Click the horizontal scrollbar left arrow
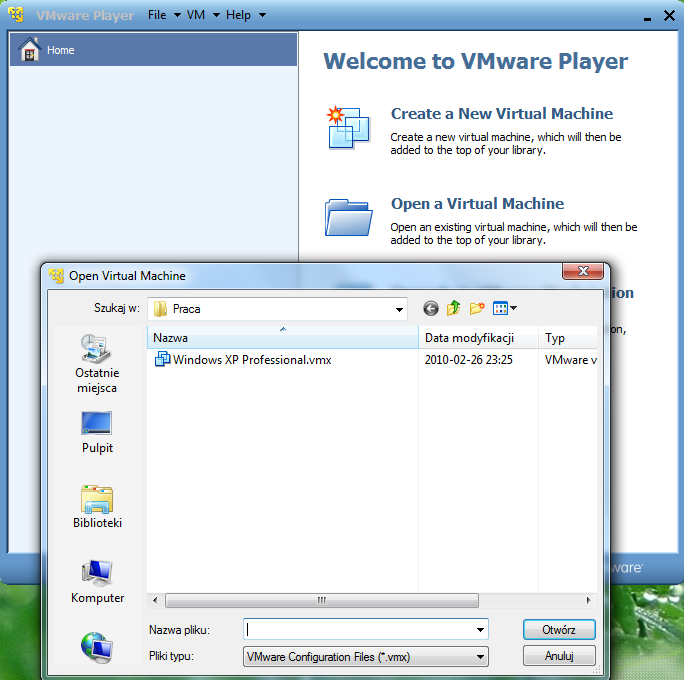684x680 pixels. pyautogui.click(x=155, y=600)
